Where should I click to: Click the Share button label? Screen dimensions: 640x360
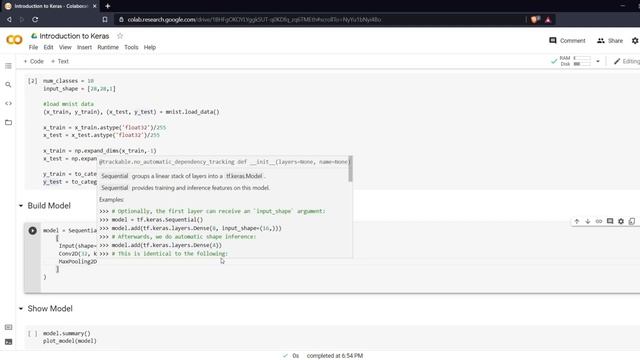click(x=616, y=41)
